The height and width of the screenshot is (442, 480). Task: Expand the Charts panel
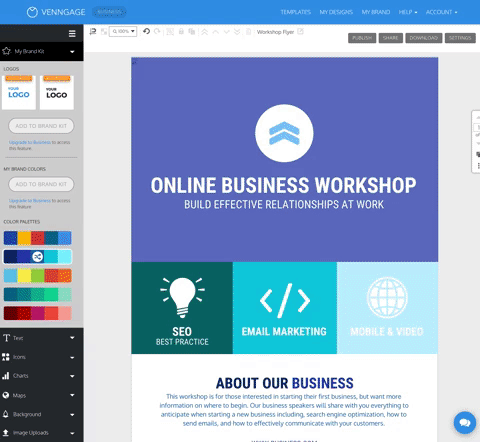coord(42,376)
